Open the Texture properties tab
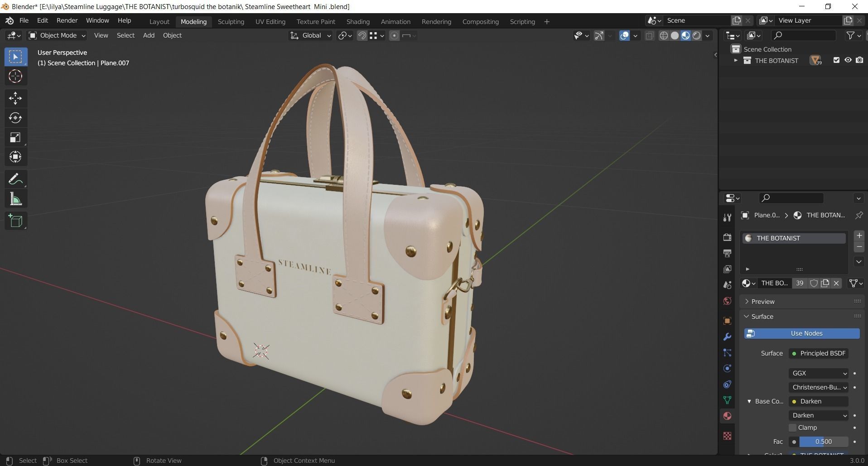 pyautogui.click(x=727, y=436)
